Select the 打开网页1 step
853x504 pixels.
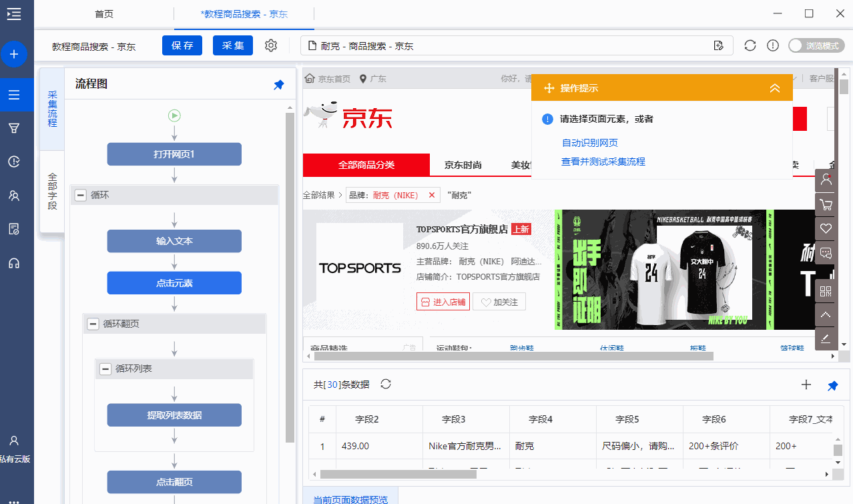(x=174, y=154)
